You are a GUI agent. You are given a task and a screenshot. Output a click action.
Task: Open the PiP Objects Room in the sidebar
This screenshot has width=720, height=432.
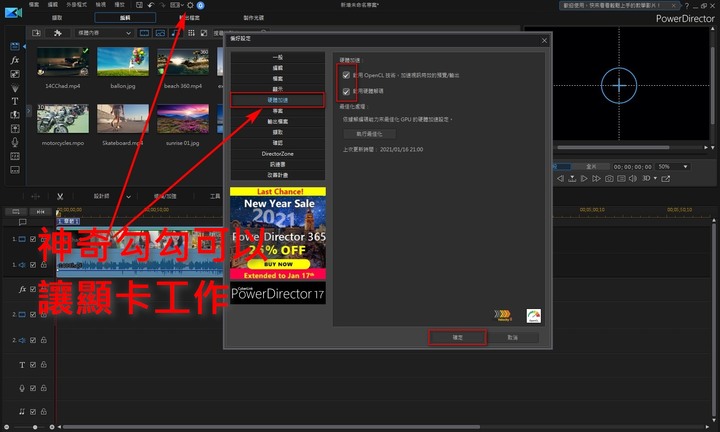(x=15, y=74)
